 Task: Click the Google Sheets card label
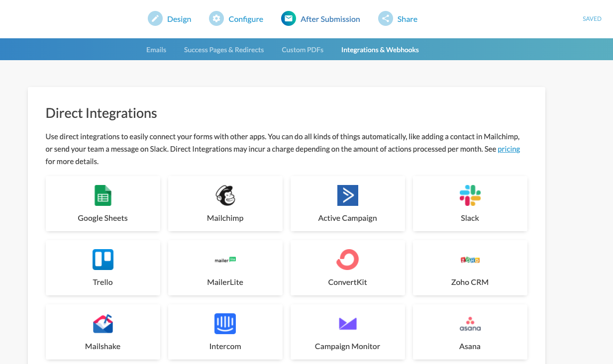coord(103,218)
